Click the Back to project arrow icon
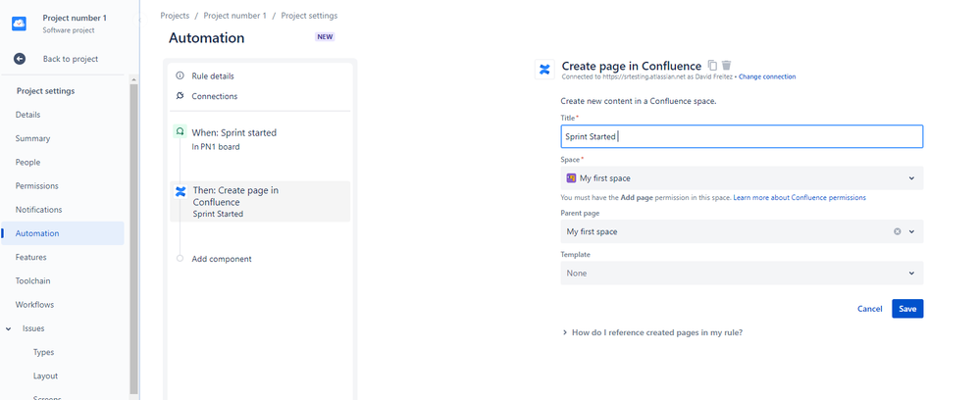The image size is (980, 400). pos(19,59)
